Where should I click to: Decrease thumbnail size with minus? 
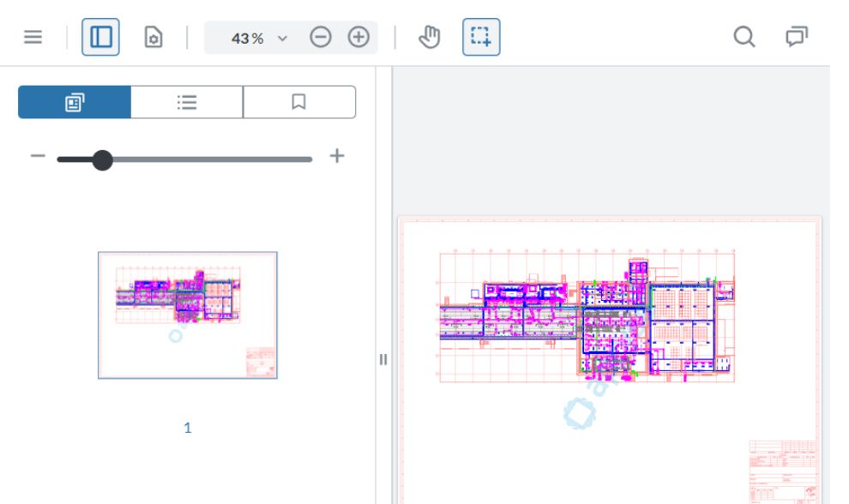pos(38,156)
